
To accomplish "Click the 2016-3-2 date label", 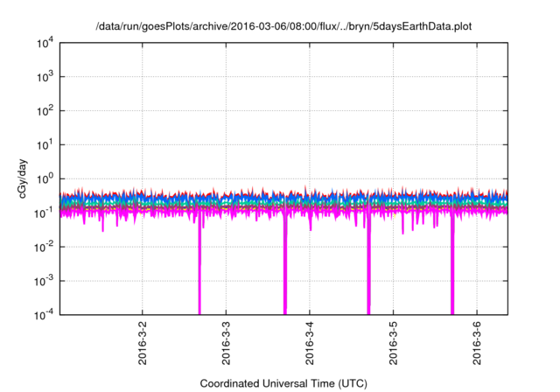I will (143, 343).
